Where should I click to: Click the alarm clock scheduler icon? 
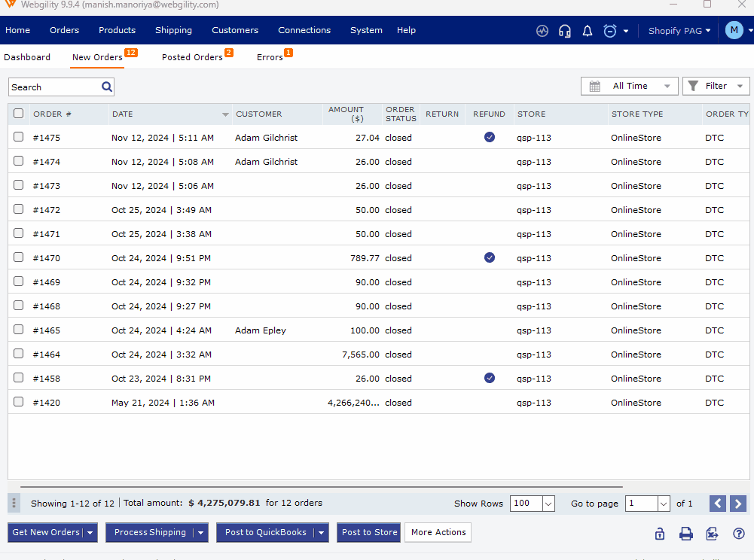610,31
